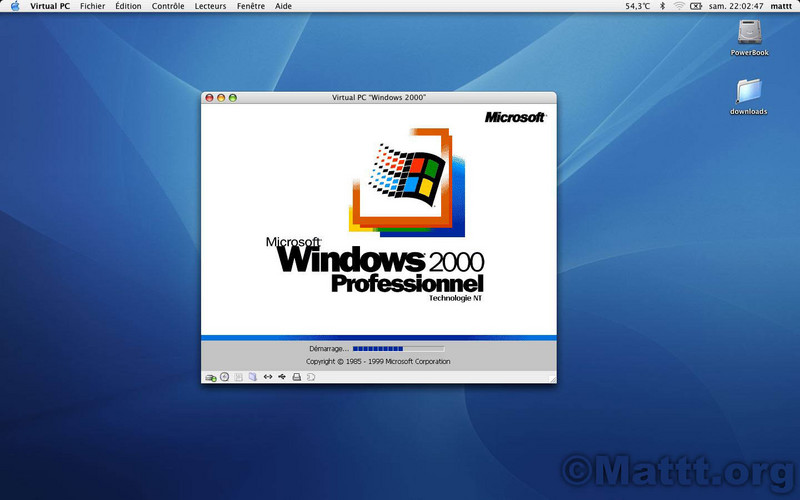Open the Virtual PC application menu
The width and height of the screenshot is (800, 500).
(50, 6)
